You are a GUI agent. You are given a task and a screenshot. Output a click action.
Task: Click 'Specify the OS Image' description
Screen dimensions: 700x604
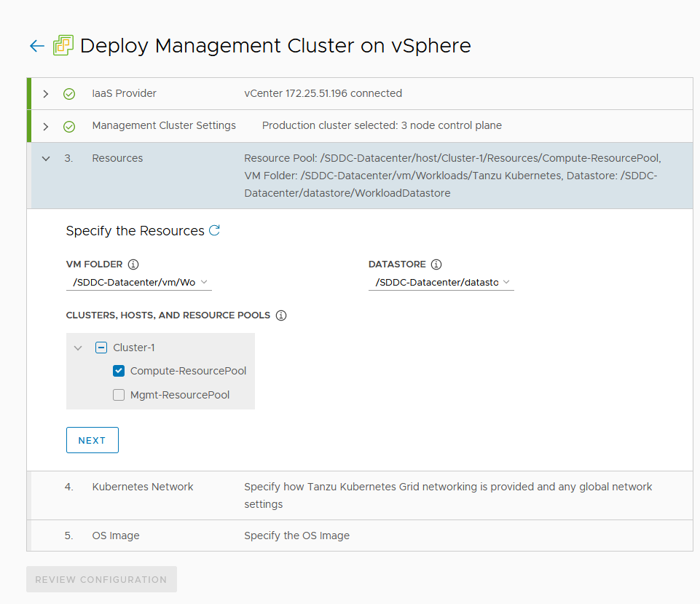(297, 536)
